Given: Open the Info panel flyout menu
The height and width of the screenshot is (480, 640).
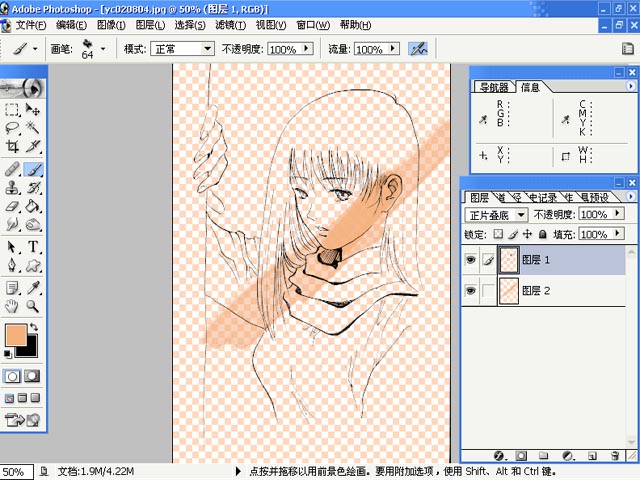Looking at the screenshot, I should (x=631, y=86).
